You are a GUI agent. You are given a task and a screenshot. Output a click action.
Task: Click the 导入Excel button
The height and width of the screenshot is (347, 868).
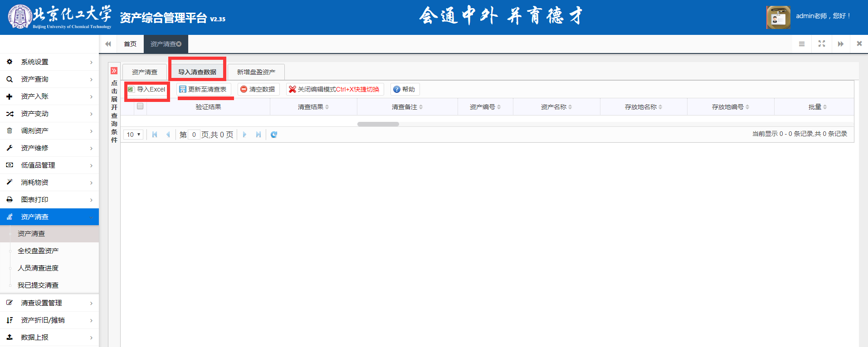[x=147, y=89]
